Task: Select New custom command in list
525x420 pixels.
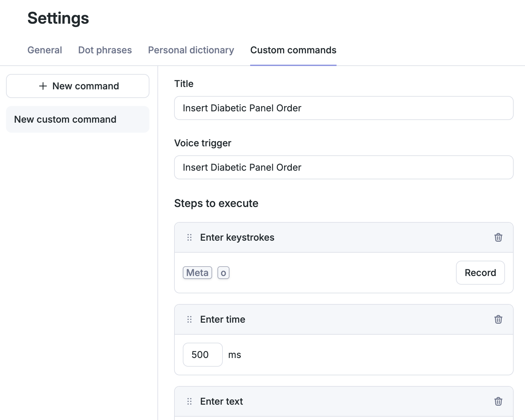Action: [78, 119]
